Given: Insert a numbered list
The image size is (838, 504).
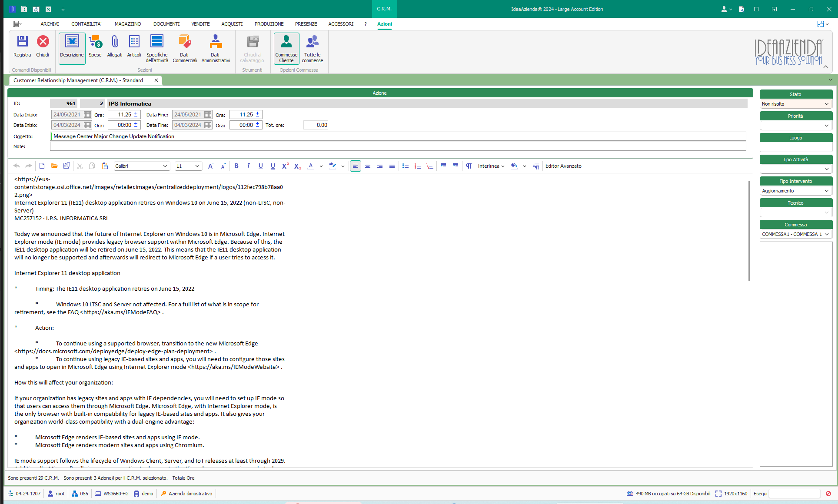Looking at the screenshot, I should point(418,166).
